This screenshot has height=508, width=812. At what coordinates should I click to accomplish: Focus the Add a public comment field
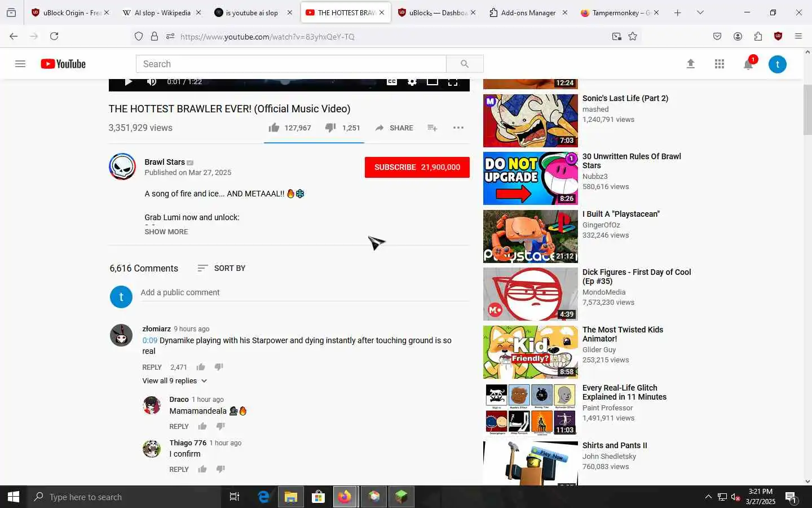(304, 292)
